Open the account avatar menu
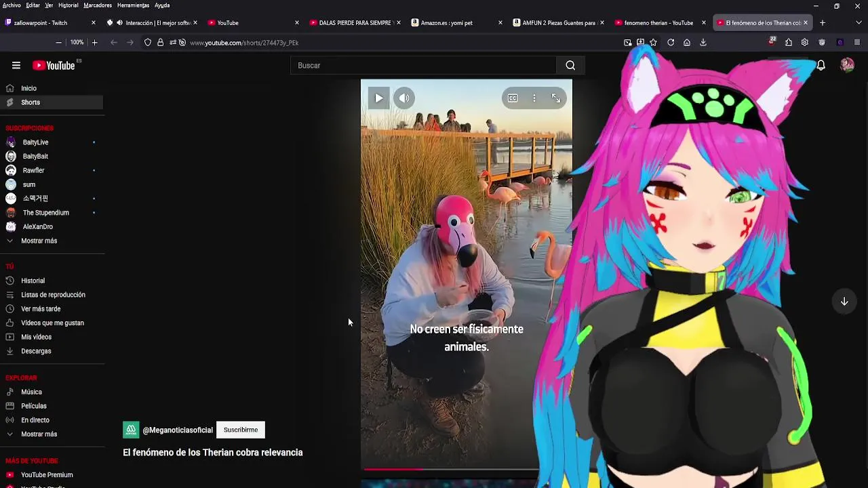This screenshot has width=868, height=488. pyautogui.click(x=847, y=66)
